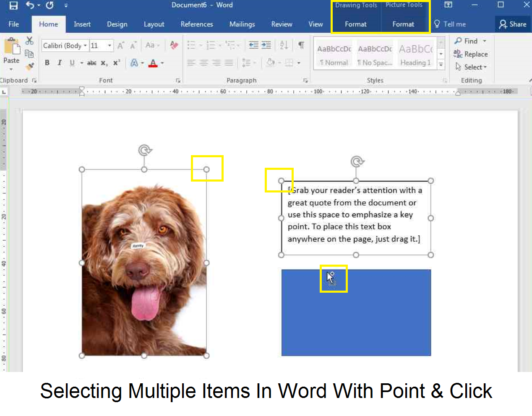Cut selection using the scissors icon

coord(29,41)
